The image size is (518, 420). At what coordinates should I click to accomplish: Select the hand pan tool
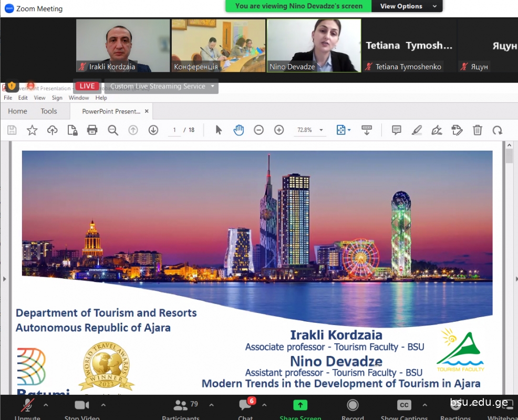click(x=239, y=130)
